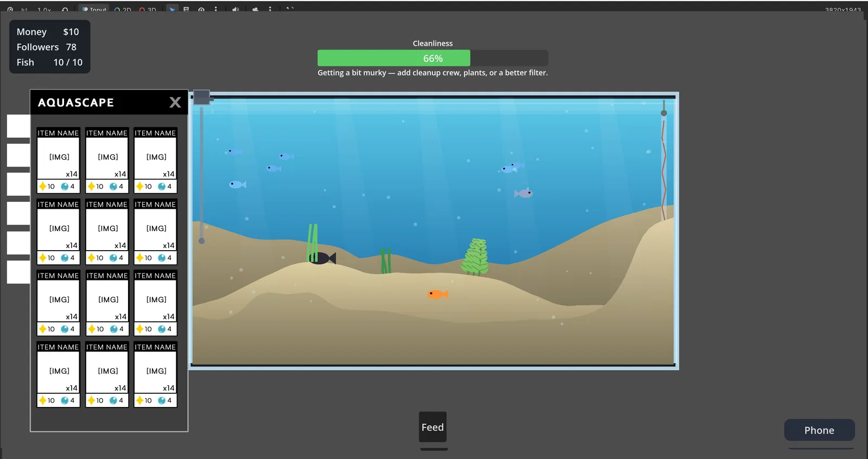Close the Aquascape panel with the X

point(175,102)
